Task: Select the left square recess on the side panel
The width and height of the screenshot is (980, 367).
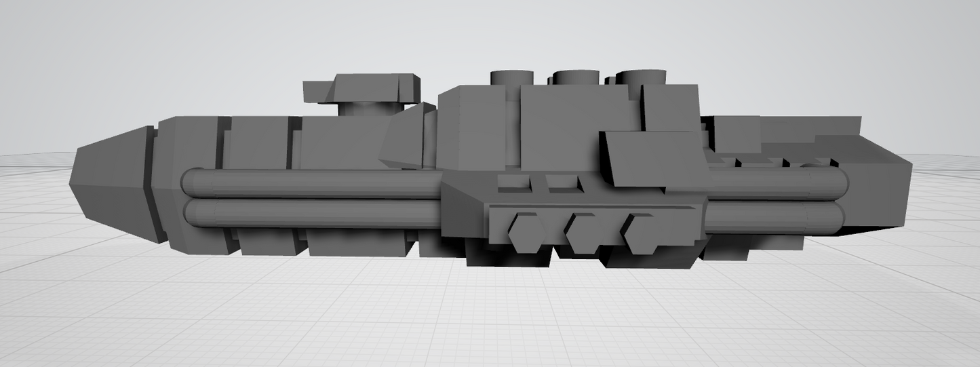Action: pos(514,182)
